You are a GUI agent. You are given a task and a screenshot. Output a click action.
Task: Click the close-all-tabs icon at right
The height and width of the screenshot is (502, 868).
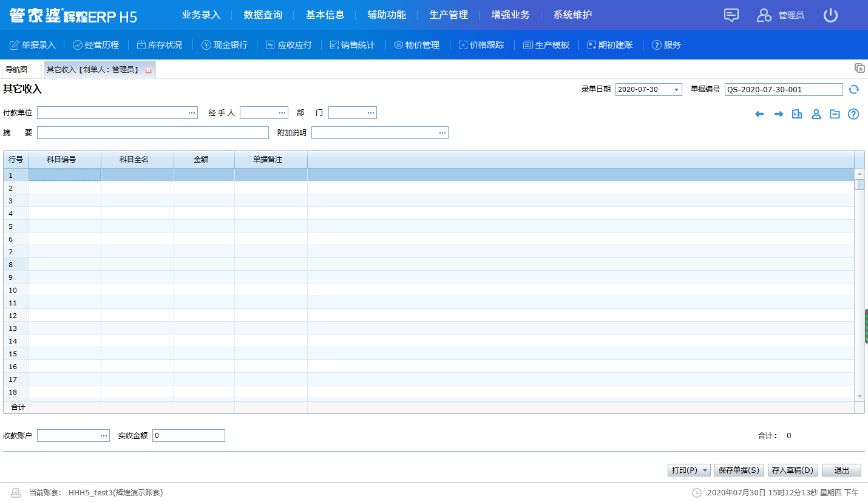pos(860,68)
